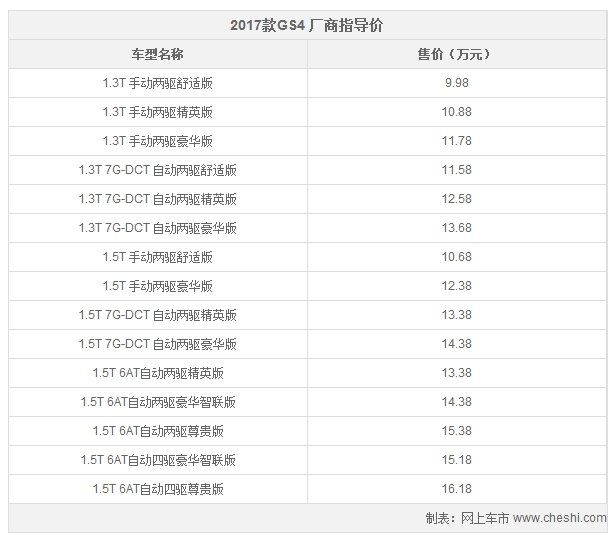
Task: Click the '1.5T 6AT自动两驱尊贵版' model name
Action: pos(158,431)
